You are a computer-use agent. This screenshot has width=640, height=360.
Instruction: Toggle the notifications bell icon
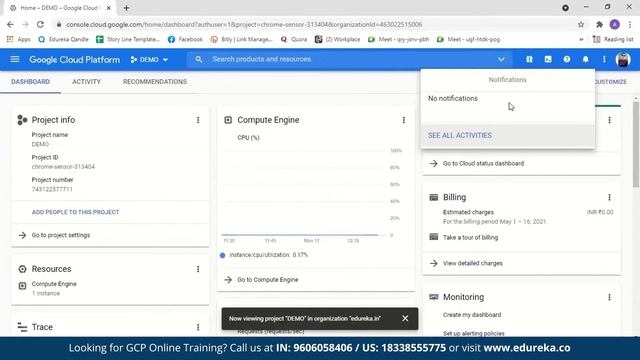pos(585,60)
